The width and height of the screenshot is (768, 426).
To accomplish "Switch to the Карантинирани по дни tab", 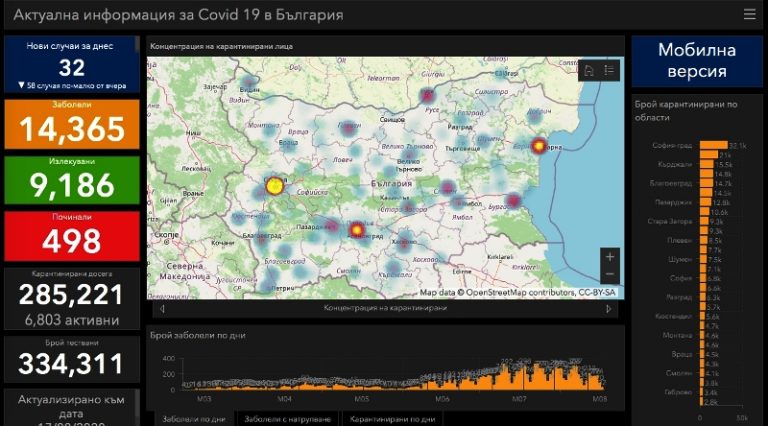I will click(392, 419).
